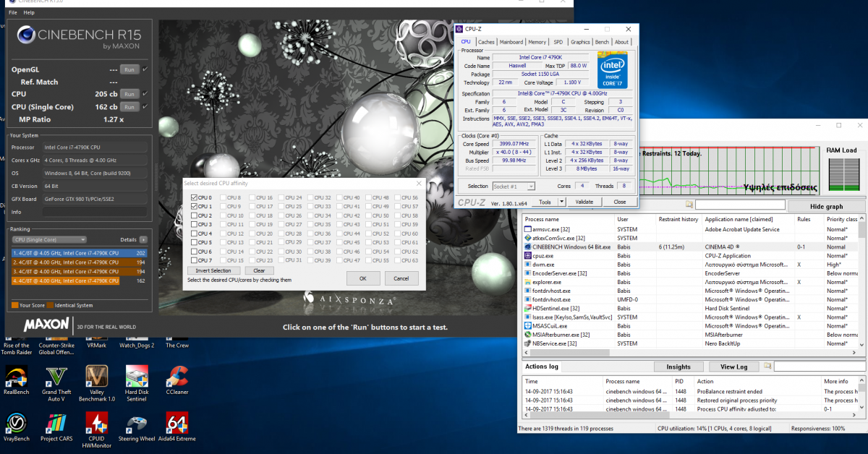Switch to the Mainboard tab in CPU-Z
The image size is (868, 454).
point(511,42)
